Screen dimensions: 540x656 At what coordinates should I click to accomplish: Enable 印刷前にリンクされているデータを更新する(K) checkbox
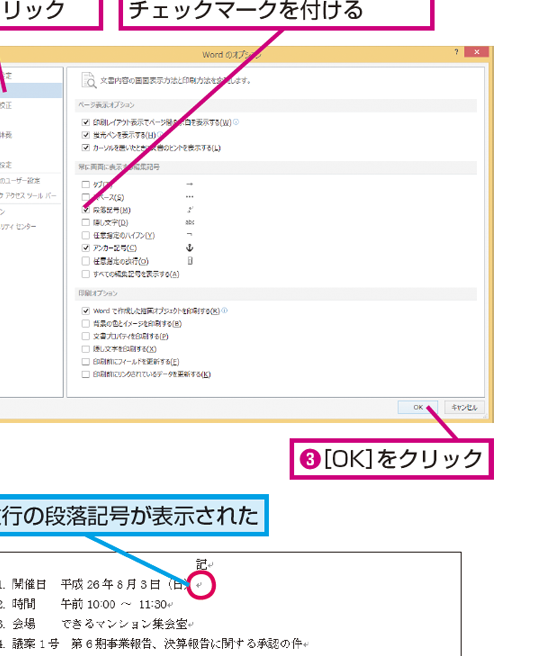click(86, 374)
